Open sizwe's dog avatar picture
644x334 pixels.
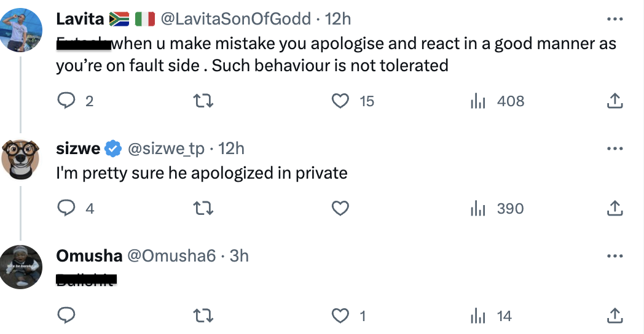20,160
